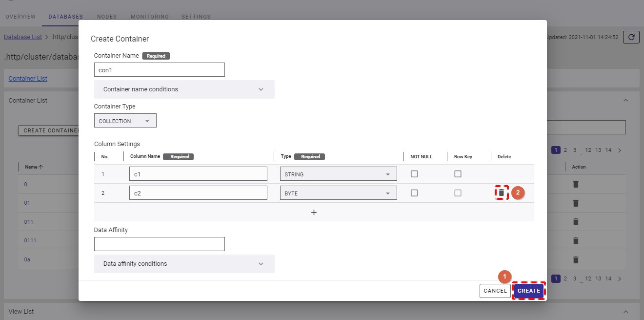Delete container 0 using trash icon

[x=576, y=184]
